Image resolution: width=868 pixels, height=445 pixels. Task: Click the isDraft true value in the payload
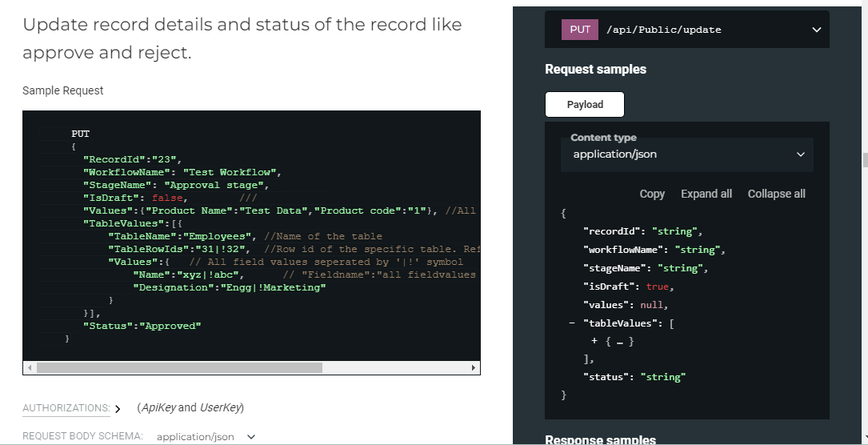click(657, 287)
